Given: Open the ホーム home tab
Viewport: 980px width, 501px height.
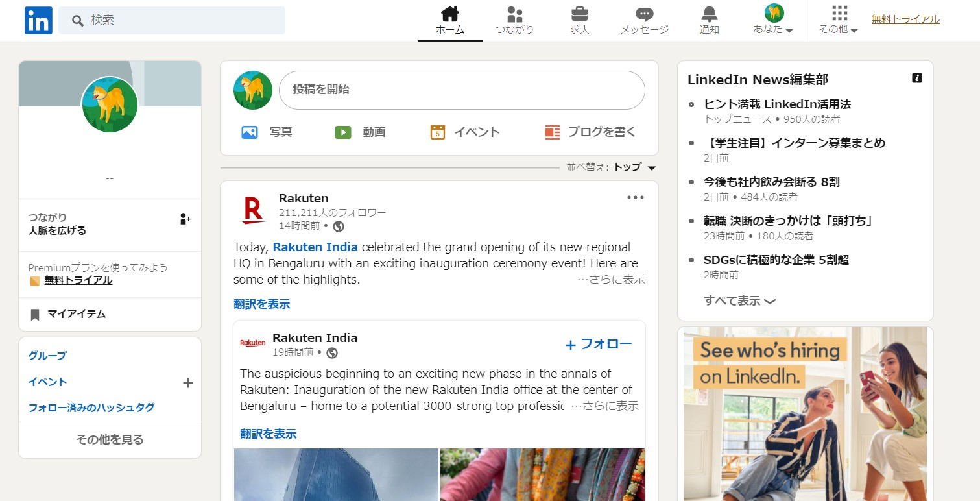Looking at the screenshot, I should 450,21.
